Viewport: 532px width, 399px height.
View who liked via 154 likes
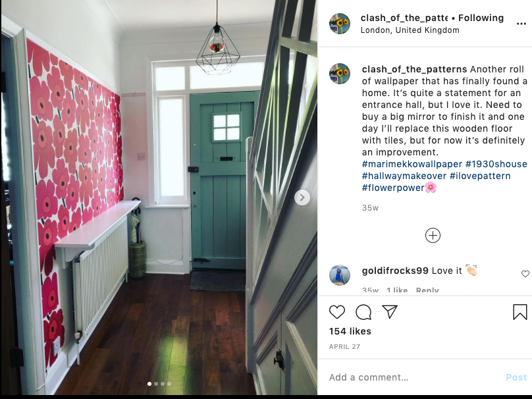(350, 331)
